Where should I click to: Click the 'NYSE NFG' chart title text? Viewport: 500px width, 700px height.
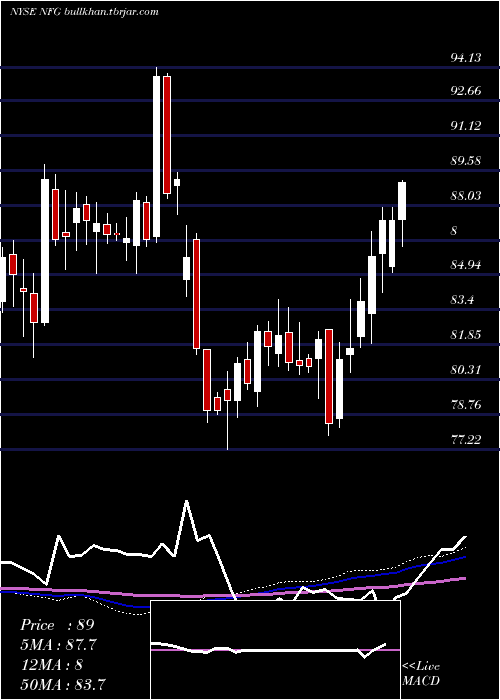tap(36, 11)
